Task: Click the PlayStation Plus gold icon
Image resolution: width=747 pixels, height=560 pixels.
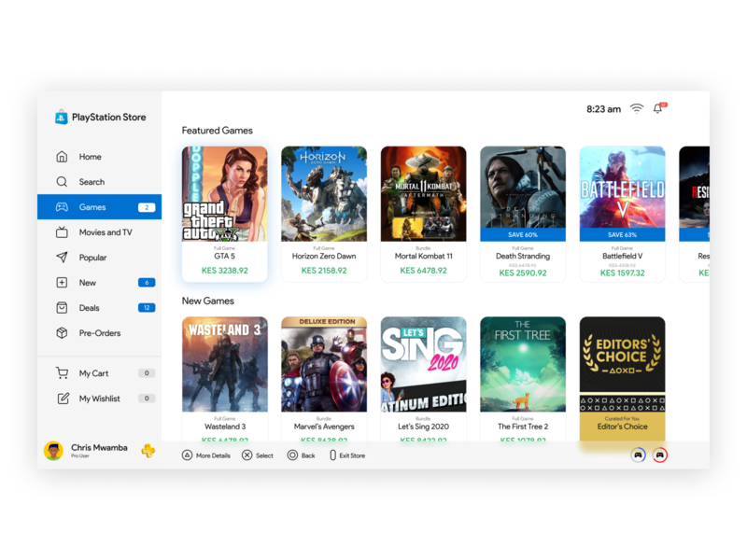Action: tap(148, 451)
